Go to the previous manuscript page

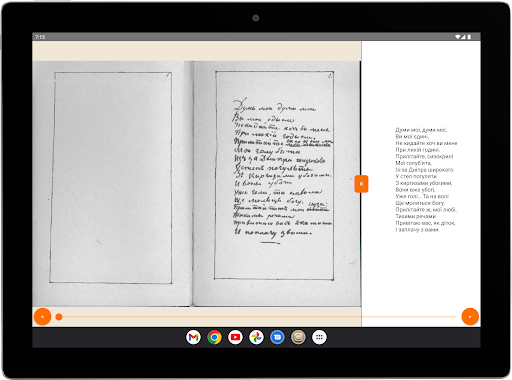pos(42,317)
